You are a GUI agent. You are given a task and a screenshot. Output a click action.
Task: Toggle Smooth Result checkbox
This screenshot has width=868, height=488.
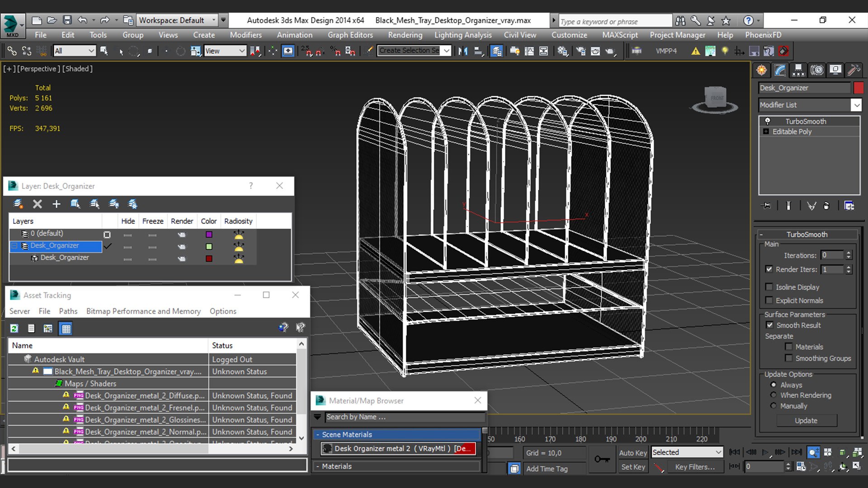point(769,325)
